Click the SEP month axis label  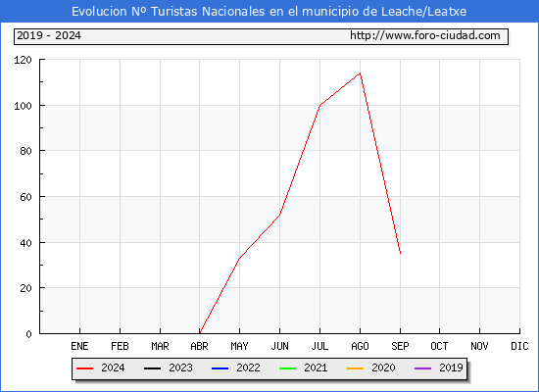[400, 346]
